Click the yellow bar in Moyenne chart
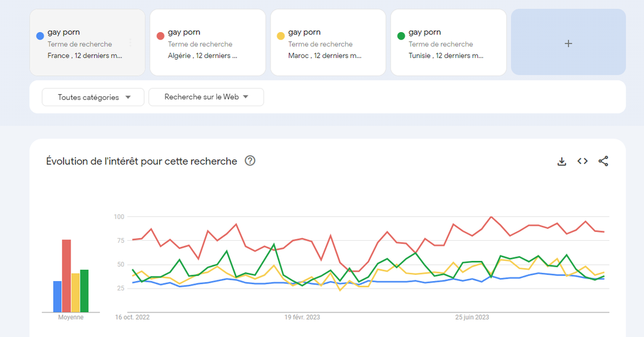The image size is (644, 337). tap(75, 292)
